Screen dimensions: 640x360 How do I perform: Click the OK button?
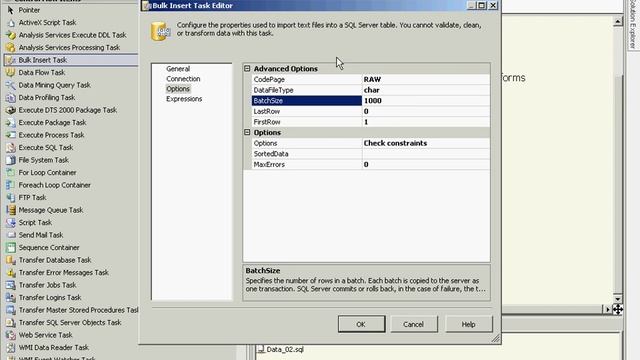[361, 324]
